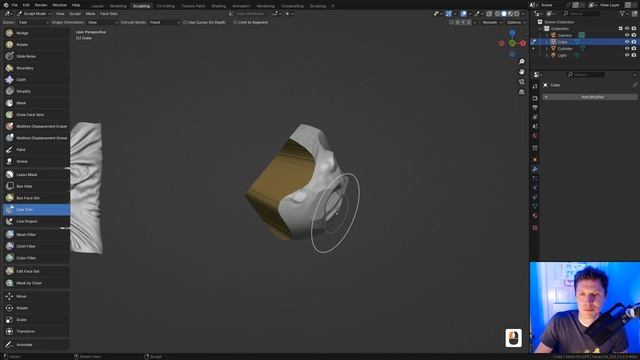The width and height of the screenshot is (640, 360).
Task: Enable Limit to Segment checkbox
Action: click(x=236, y=22)
